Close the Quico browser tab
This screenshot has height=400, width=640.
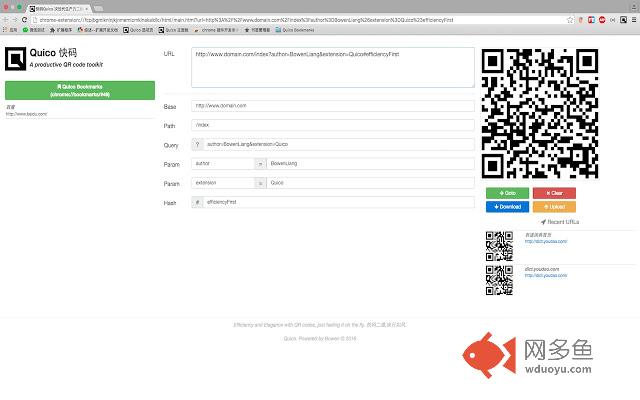pyautogui.click(x=87, y=9)
